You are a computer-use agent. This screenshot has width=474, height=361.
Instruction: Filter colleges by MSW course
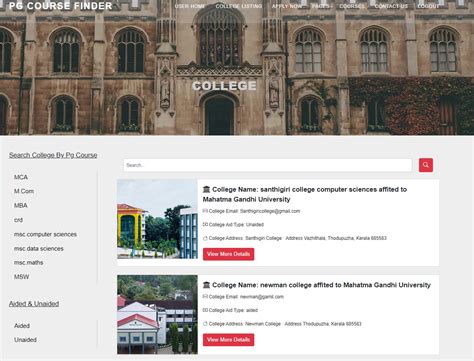point(21,277)
